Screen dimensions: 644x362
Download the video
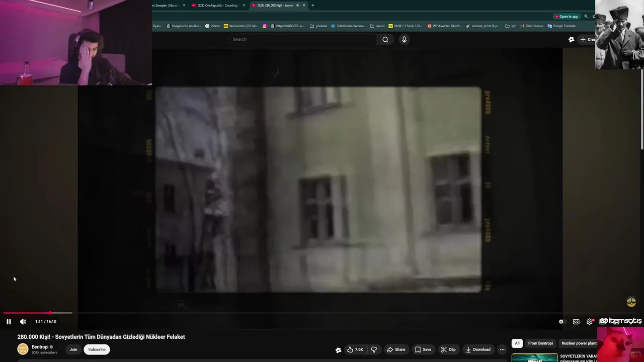478,349
